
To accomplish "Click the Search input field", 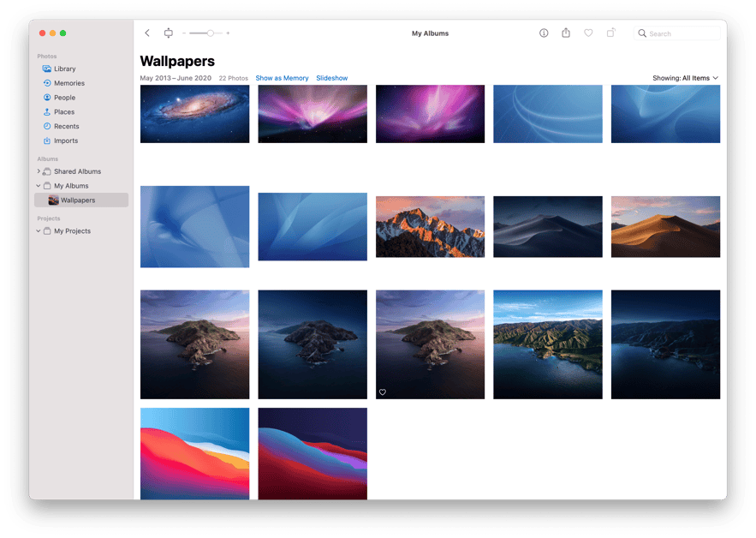I will click(x=677, y=33).
